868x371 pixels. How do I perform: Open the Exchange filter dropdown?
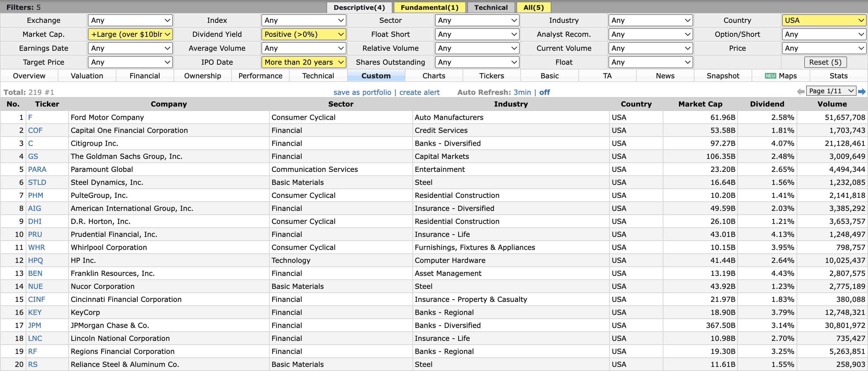pos(130,20)
